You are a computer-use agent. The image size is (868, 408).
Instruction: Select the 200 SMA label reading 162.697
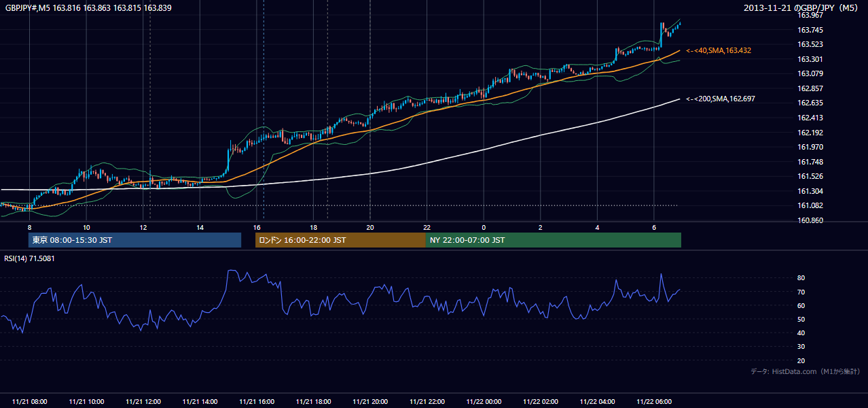(721, 99)
